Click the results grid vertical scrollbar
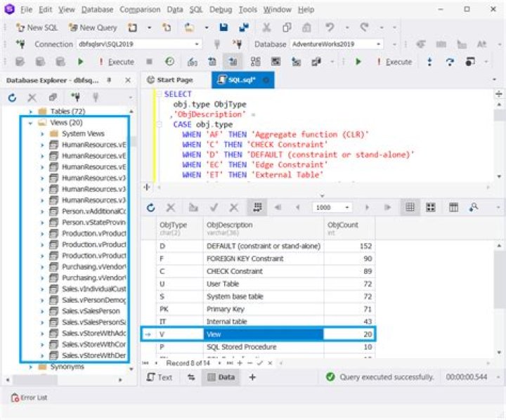The image size is (506, 420). tap(499, 280)
